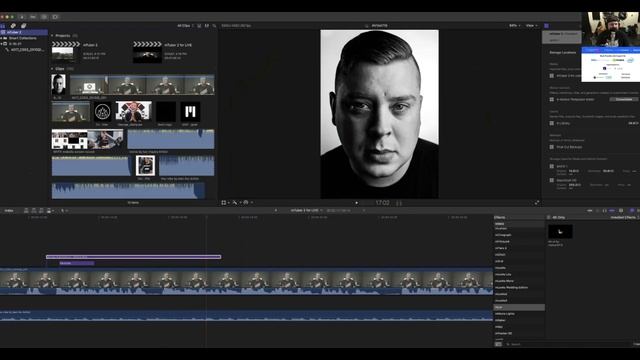This screenshot has height=360, width=640.
Task: Show the Libraries sidebar
Action: (3, 26)
